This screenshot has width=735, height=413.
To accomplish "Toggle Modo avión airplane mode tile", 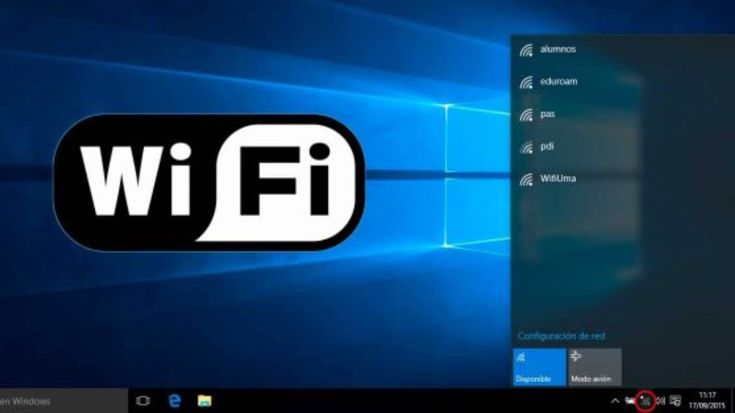I will coord(595,367).
